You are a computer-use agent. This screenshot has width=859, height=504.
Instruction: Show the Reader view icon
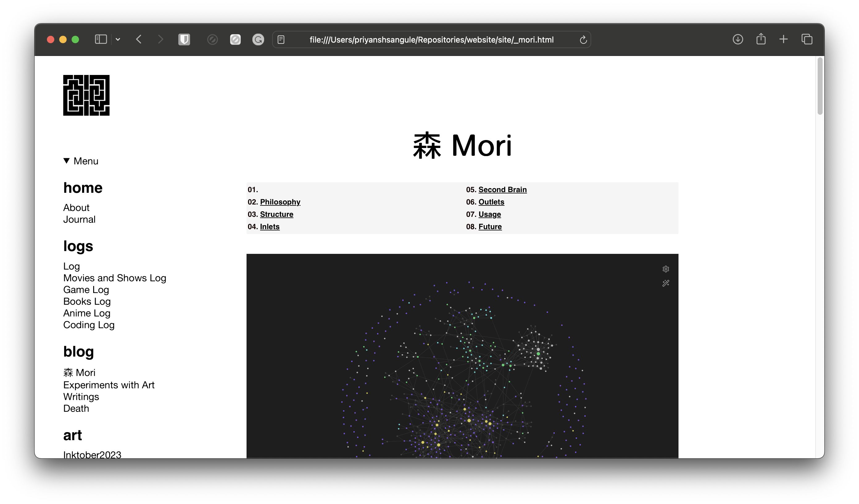click(281, 40)
